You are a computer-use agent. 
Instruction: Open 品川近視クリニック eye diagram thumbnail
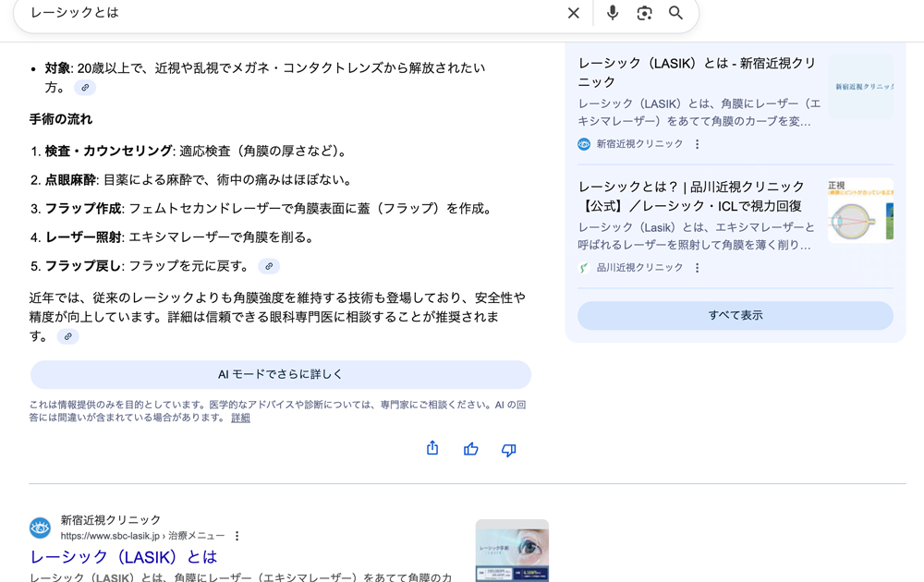click(861, 211)
